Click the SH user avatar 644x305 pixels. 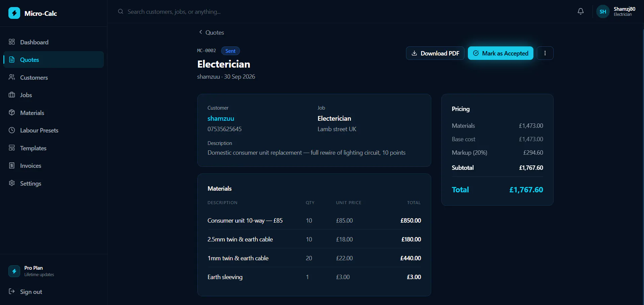603,11
